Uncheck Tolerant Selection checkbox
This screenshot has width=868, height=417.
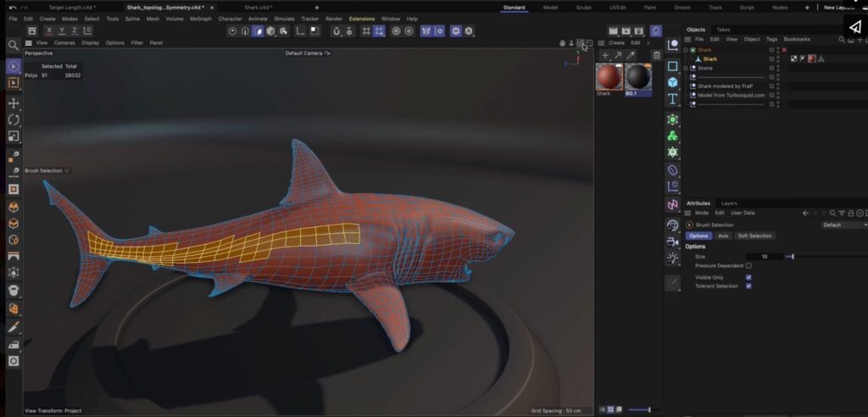[x=748, y=286]
